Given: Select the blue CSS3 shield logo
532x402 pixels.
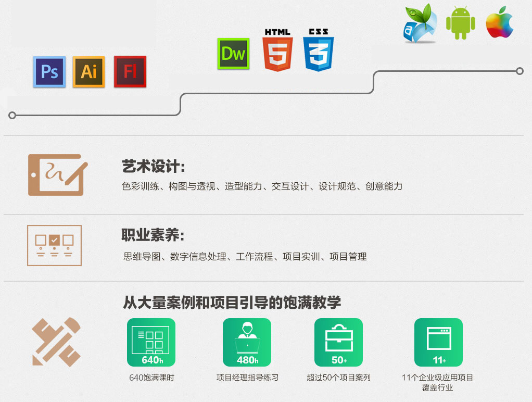Looking at the screenshot, I should pos(319,51).
